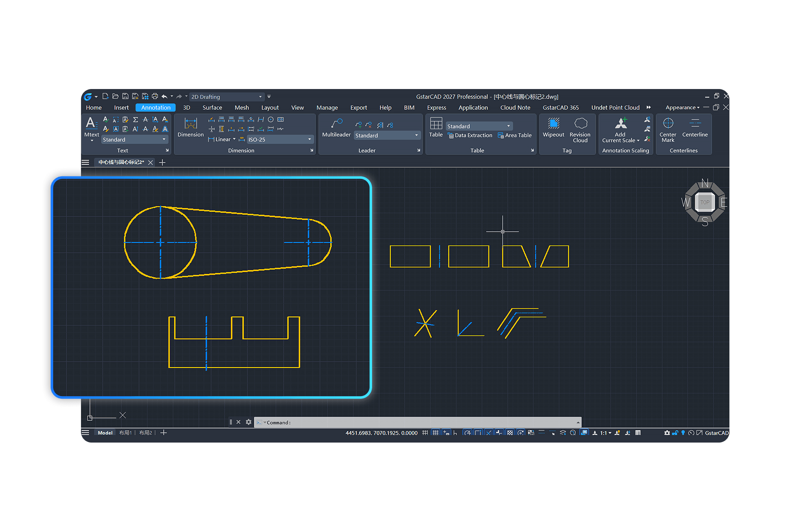Click the Print icon

click(155, 96)
